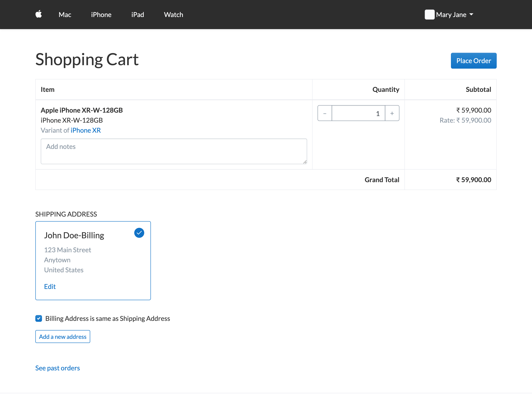Go to the iPhone menu

101,15
